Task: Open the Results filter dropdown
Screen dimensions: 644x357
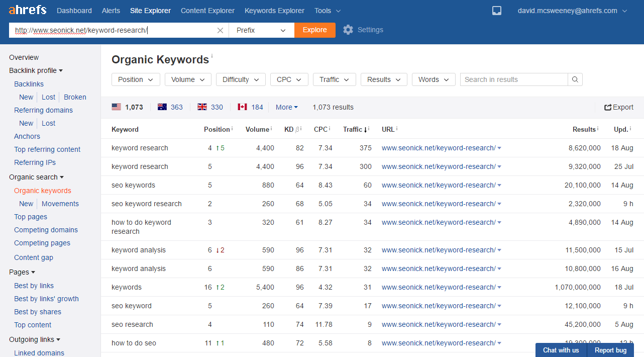Action: (x=384, y=79)
